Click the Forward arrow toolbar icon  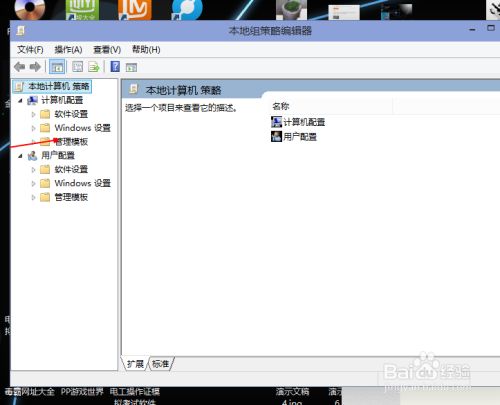click(35, 67)
